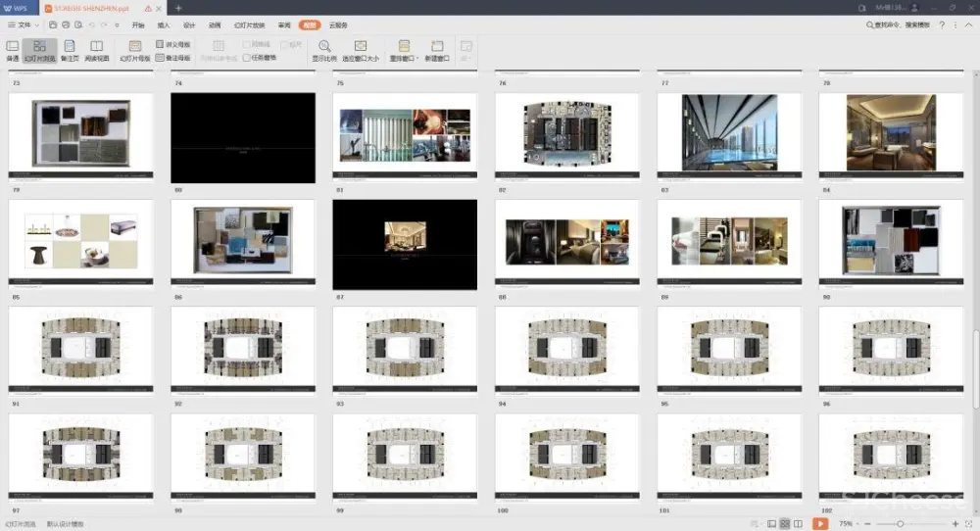The width and height of the screenshot is (980, 531).
Task: Select slide 79 material board thumbnail
Action: tap(80, 138)
